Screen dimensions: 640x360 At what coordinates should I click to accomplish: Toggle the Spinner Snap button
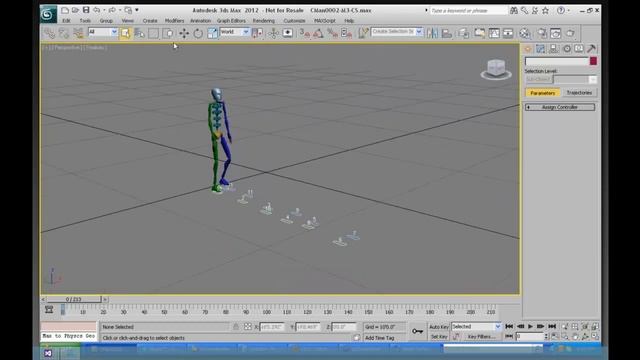click(x=346, y=33)
